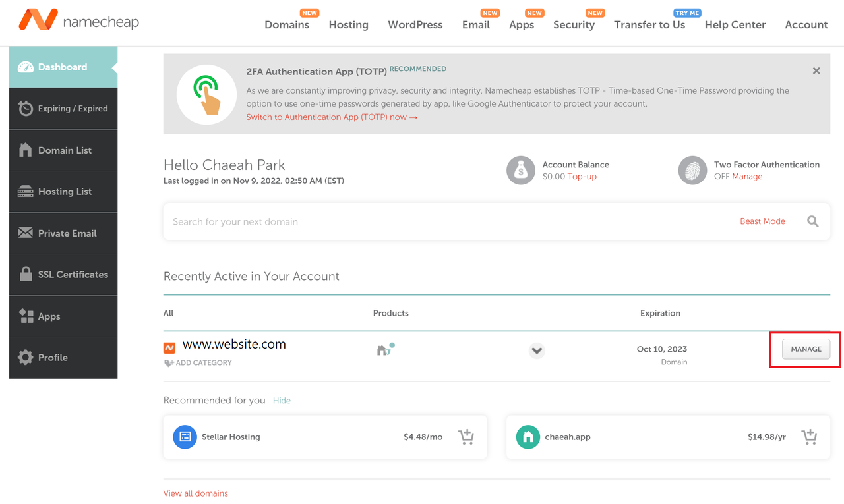Open Profile in the sidebar
The width and height of the screenshot is (844, 504).
[63, 358]
